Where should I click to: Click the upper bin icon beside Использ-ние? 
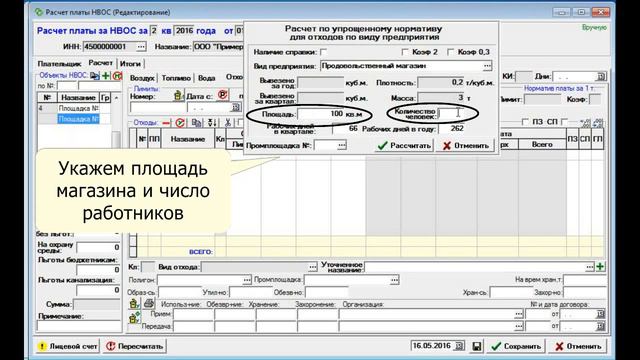[x=133, y=304]
